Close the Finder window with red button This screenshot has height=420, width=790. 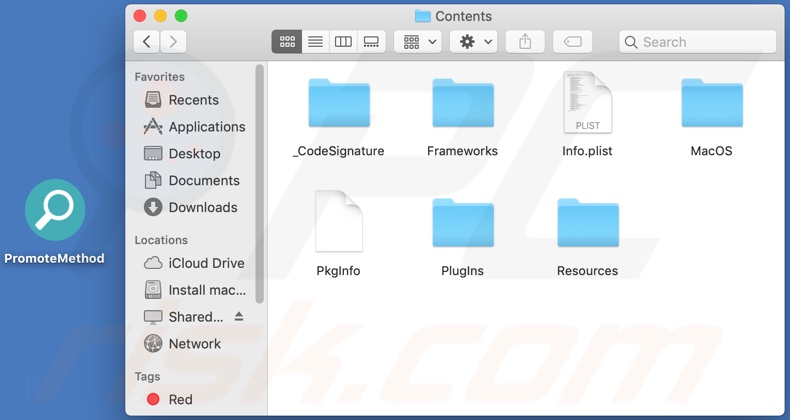(140, 16)
